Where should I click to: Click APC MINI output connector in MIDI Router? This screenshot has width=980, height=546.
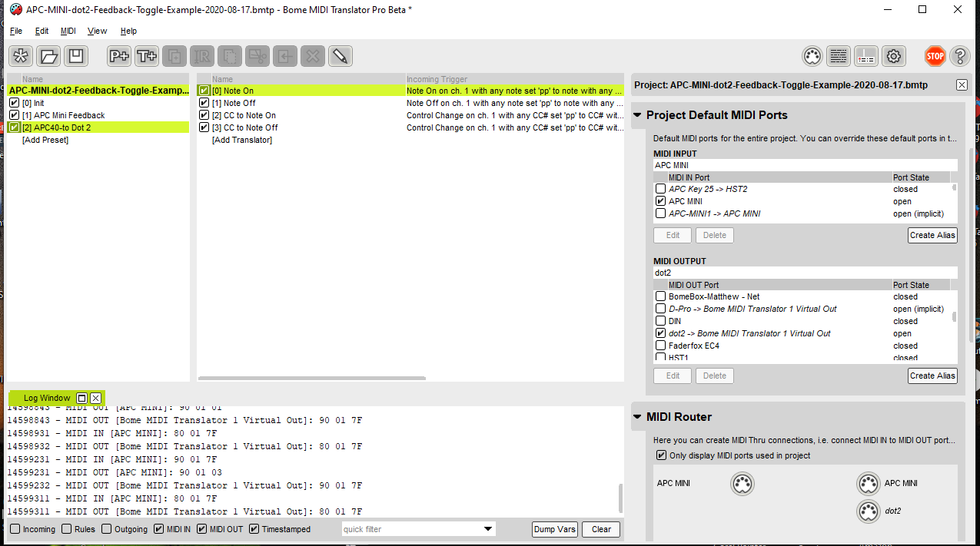[x=868, y=484]
